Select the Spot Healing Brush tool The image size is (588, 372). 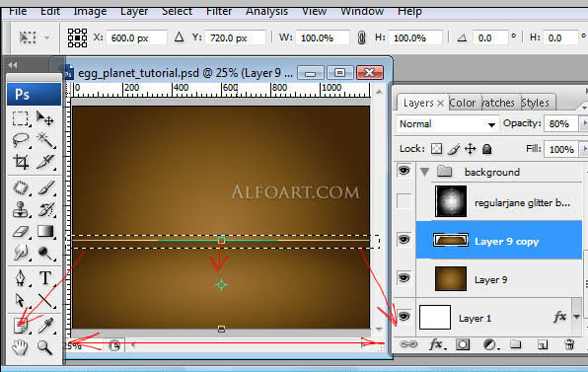pos(21,187)
